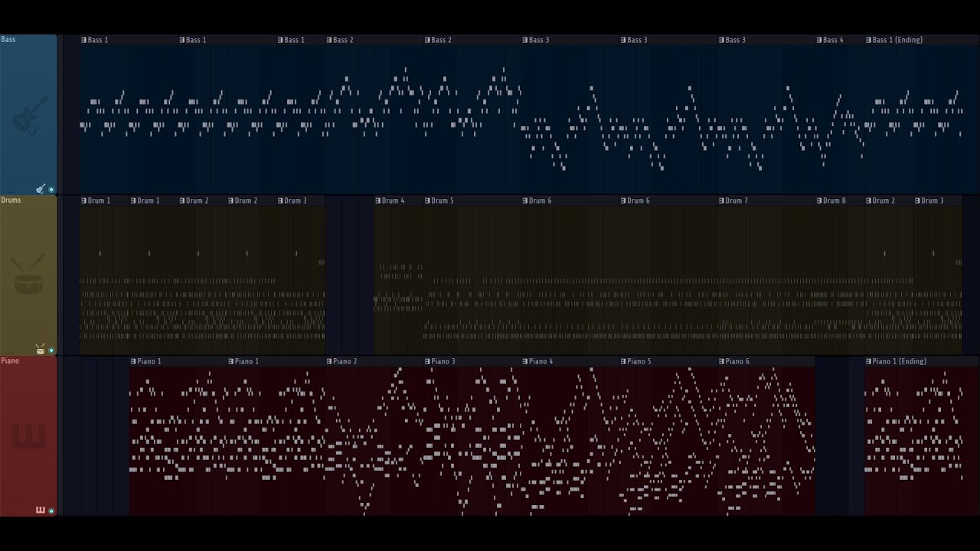Open the Drum 7 clip menu icon
The width and height of the screenshot is (980, 551).
tap(721, 201)
